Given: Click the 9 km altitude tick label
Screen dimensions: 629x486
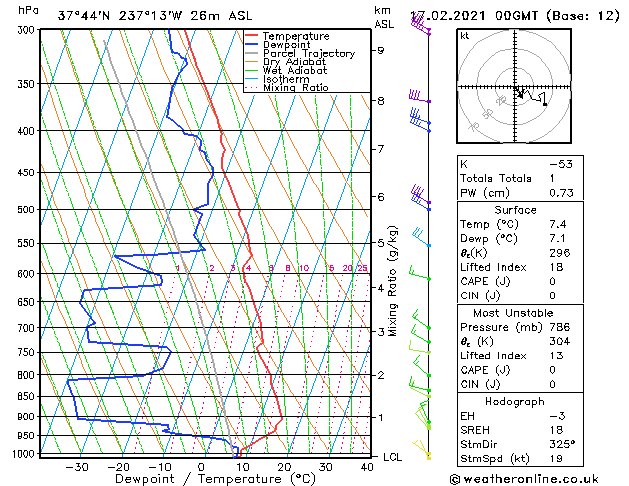Looking at the screenshot, I should click(x=381, y=51).
